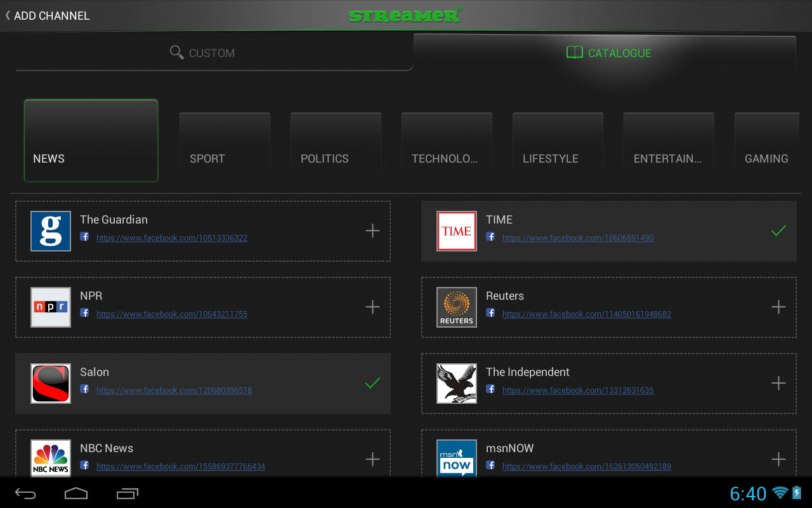Select the Lifestyle category
The image size is (812, 508).
tap(558, 140)
